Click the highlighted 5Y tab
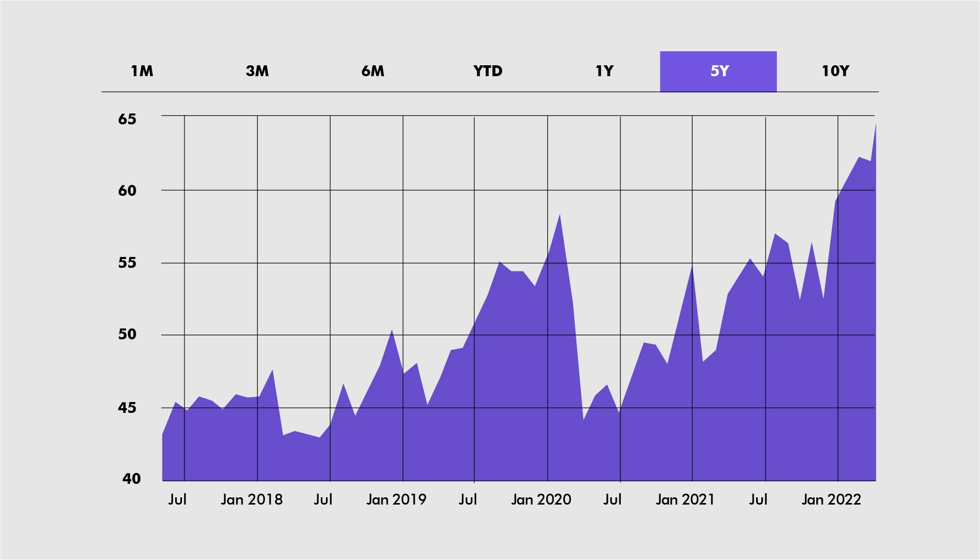 pos(718,71)
